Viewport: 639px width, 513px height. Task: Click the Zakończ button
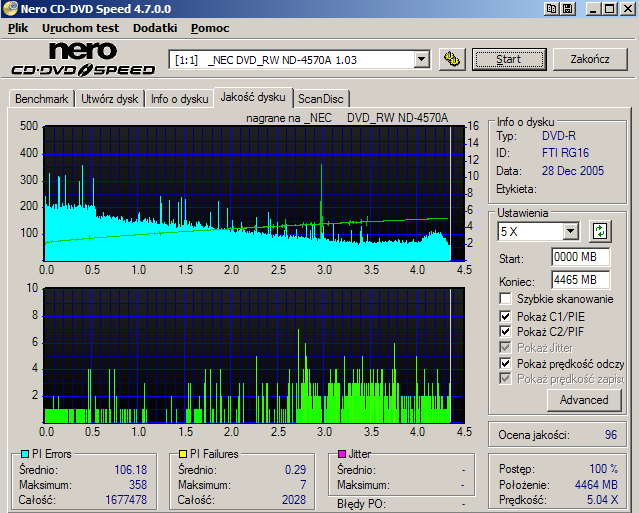coord(590,59)
